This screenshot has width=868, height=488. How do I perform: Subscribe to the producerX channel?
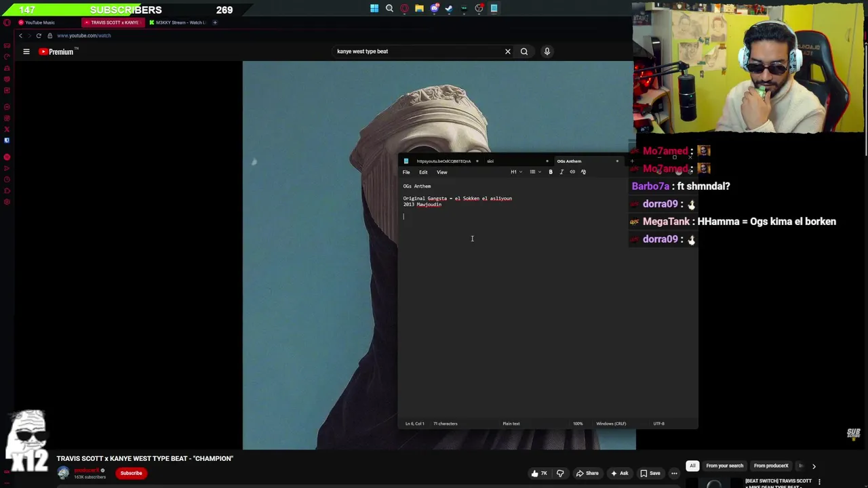pyautogui.click(x=131, y=473)
